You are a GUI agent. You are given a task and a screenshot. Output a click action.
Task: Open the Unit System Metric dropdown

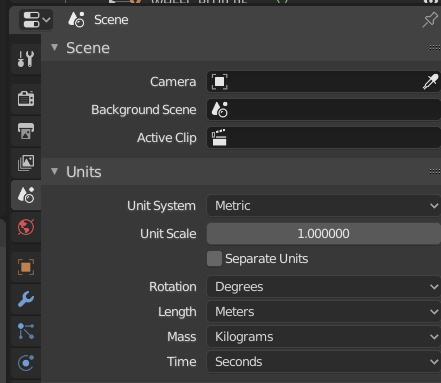[324, 206]
